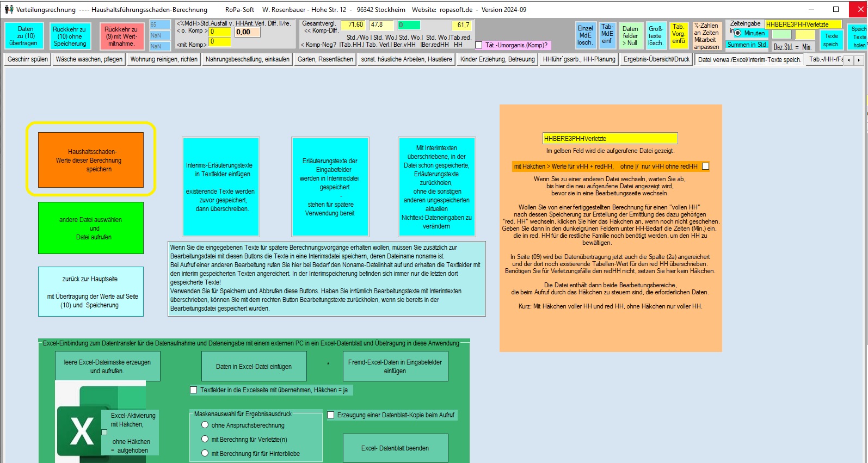Select mit Berechnung für Verletzte(n) option
The width and height of the screenshot is (868, 463).
tap(205, 439)
